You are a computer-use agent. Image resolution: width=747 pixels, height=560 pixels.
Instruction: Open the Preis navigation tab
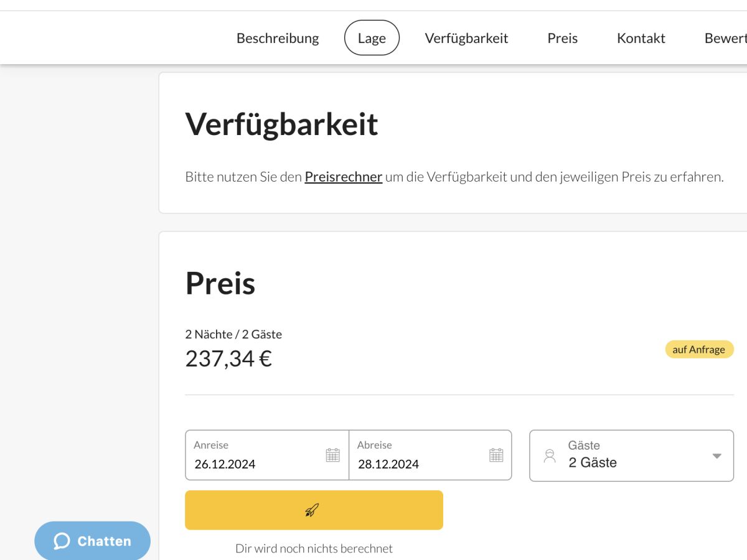pos(563,38)
